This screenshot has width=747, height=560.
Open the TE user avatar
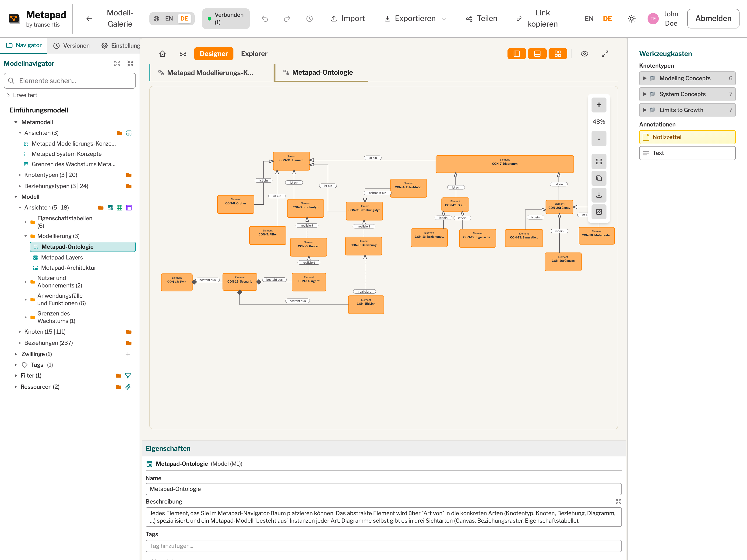click(x=653, y=19)
